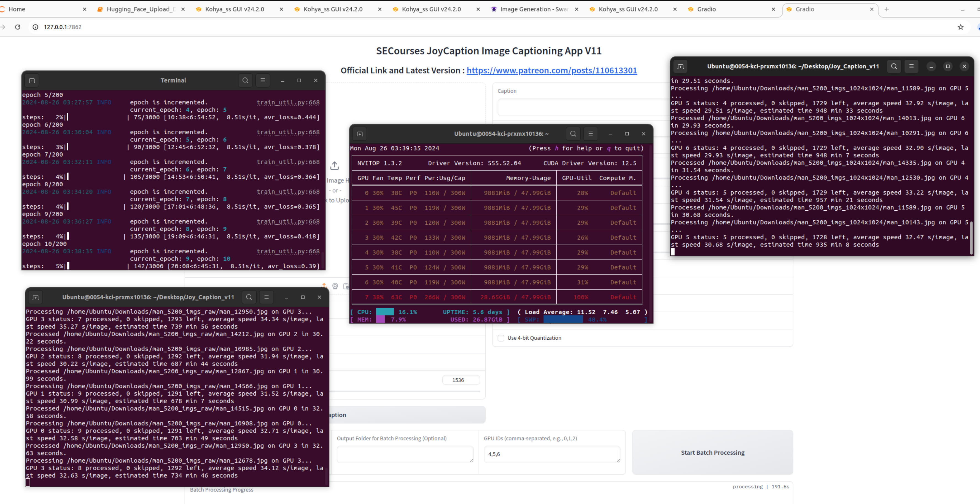Open a new browser tab with plus button
This screenshot has height=504, width=980.
(886, 9)
